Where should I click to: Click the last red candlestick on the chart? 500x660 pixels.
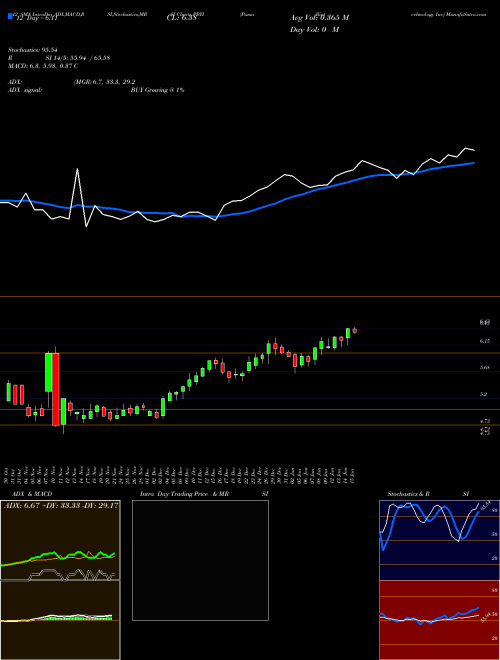(355, 331)
